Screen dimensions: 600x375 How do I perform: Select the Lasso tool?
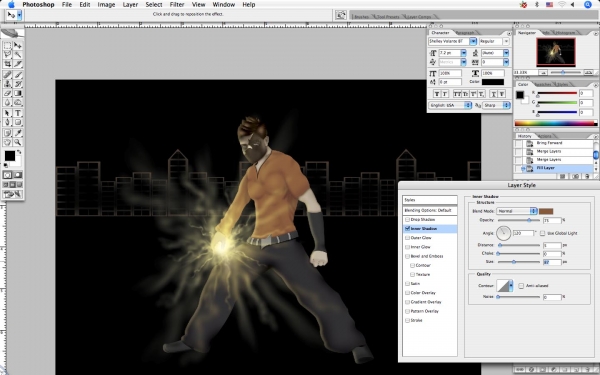pos(7,55)
